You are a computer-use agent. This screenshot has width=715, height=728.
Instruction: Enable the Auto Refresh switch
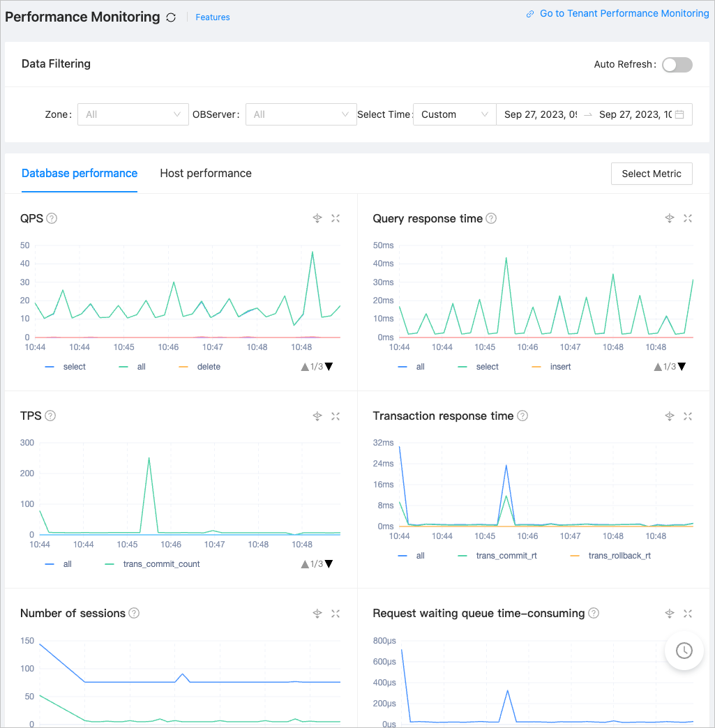(677, 65)
